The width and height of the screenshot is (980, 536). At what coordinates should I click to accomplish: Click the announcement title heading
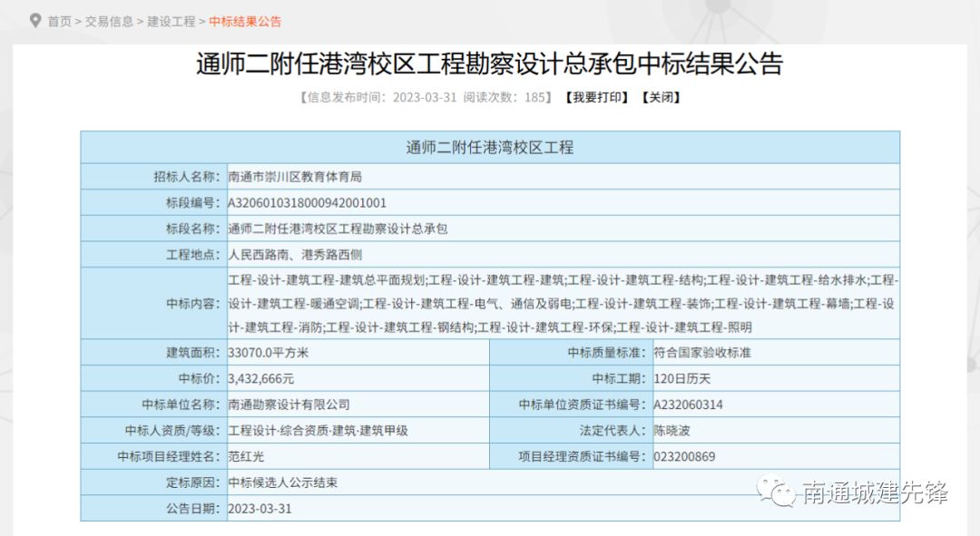pyautogui.click(x=489, y=64)
